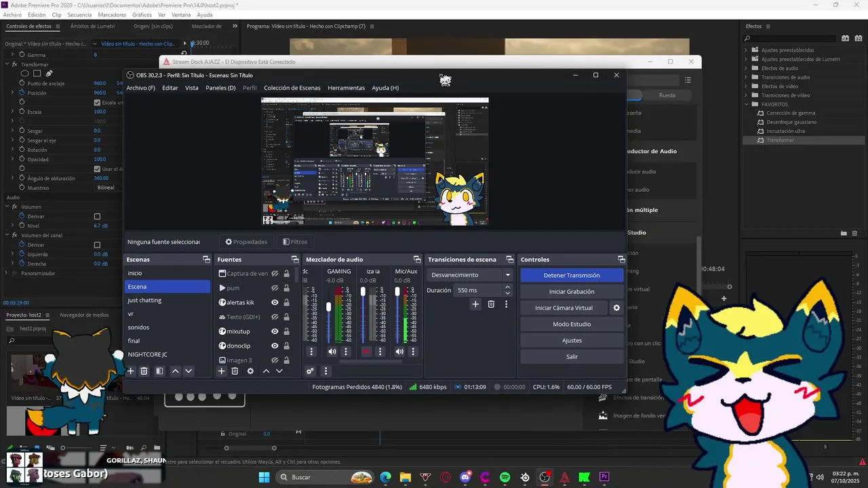Add a new scene in OBS Escenas panel
The width and height of the screenshot is (868, 488).
click(x=131, y=371)
